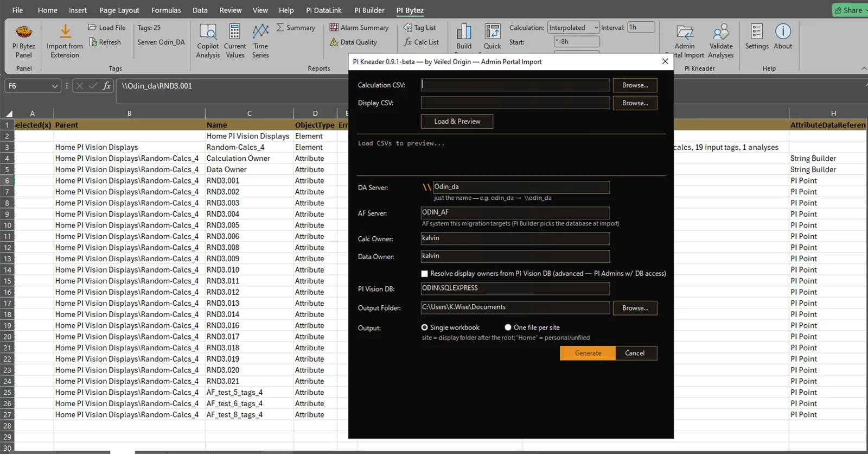
Task: Open the Data Quality report
Action: click(353, 42)
